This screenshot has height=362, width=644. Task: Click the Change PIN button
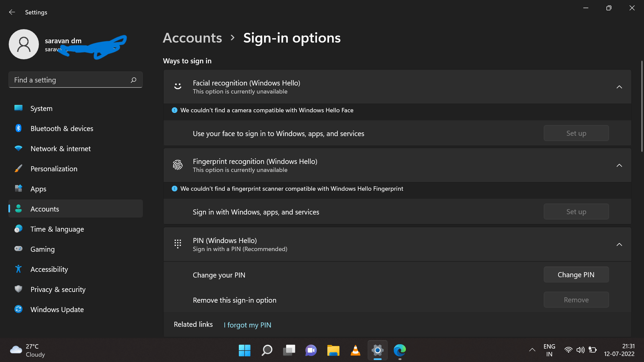click(576, 275)
